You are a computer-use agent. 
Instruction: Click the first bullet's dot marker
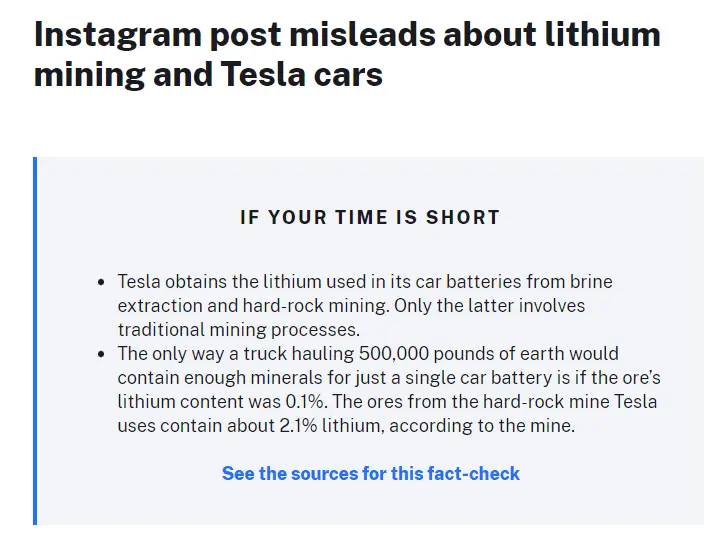tap(101, 283)
